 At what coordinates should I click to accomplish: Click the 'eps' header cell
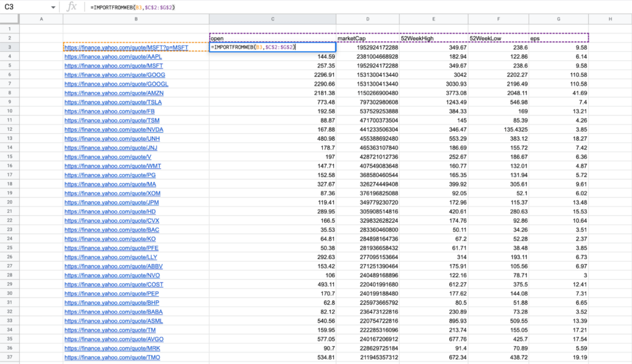[559, 38]
